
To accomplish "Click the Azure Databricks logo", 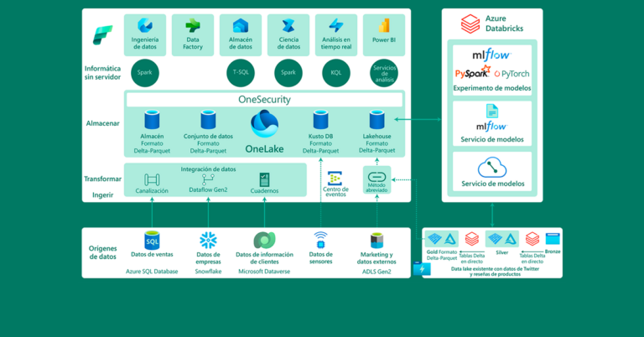I will (471, 24).
